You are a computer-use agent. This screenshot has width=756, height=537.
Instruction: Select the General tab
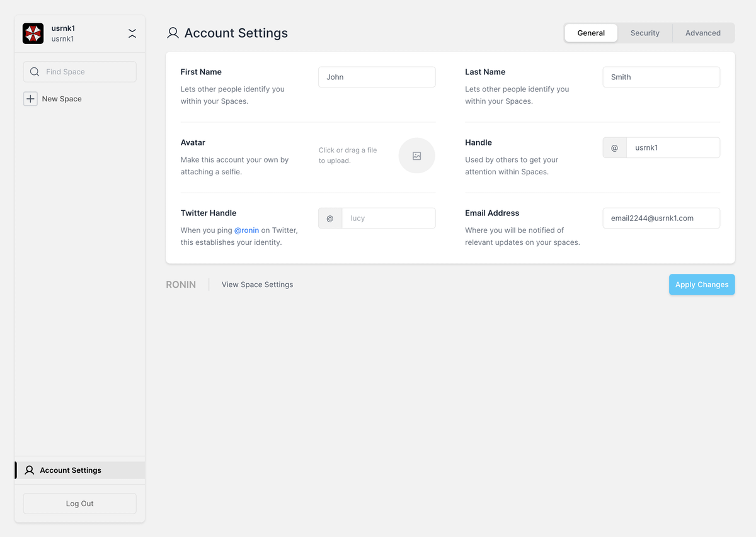coord(591,33)
